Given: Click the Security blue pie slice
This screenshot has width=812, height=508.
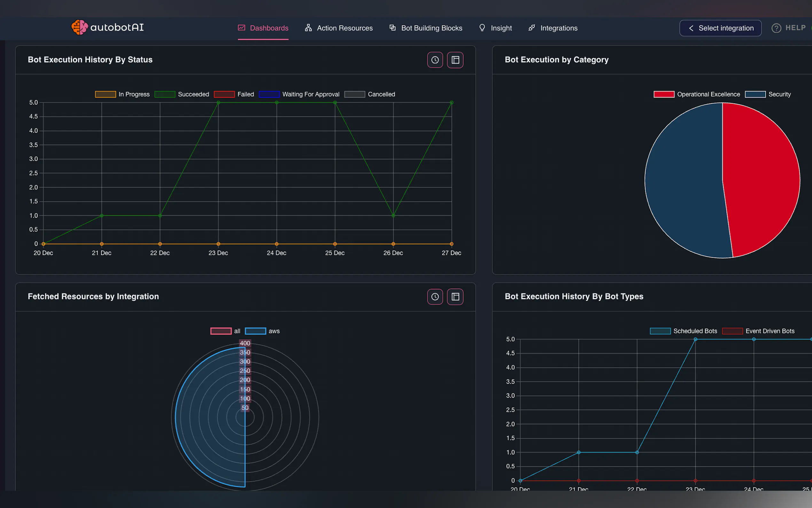Looking at the screenshot, I should (x=685, y=181).
